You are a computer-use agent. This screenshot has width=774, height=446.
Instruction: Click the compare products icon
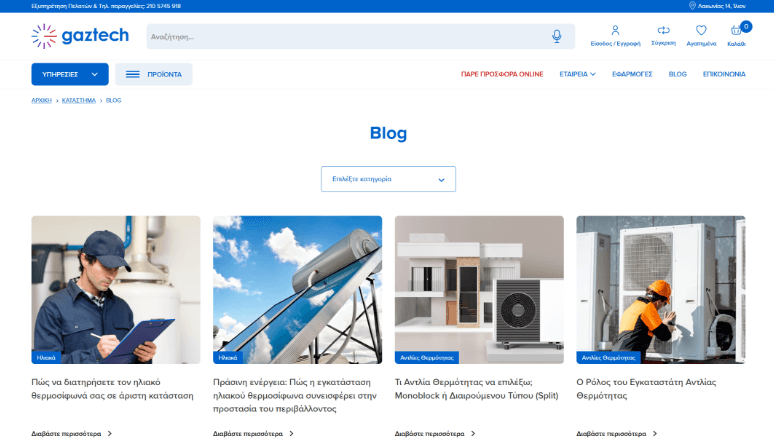click(x=663, y=31)
